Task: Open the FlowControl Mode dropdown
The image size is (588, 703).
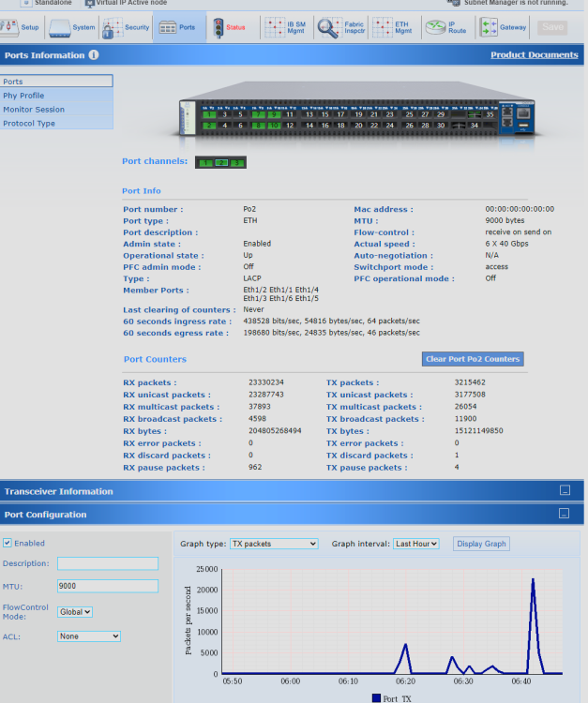Action: [75, 612]
